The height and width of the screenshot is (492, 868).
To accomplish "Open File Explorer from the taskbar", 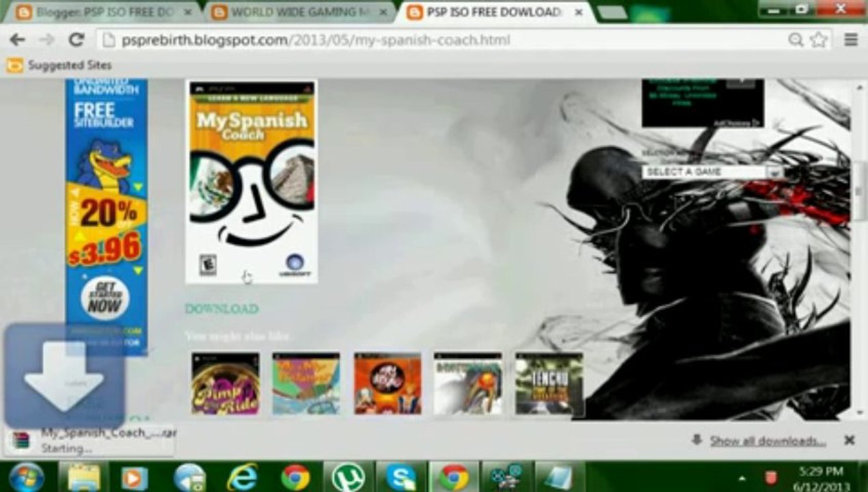I will tap(83, 477).
